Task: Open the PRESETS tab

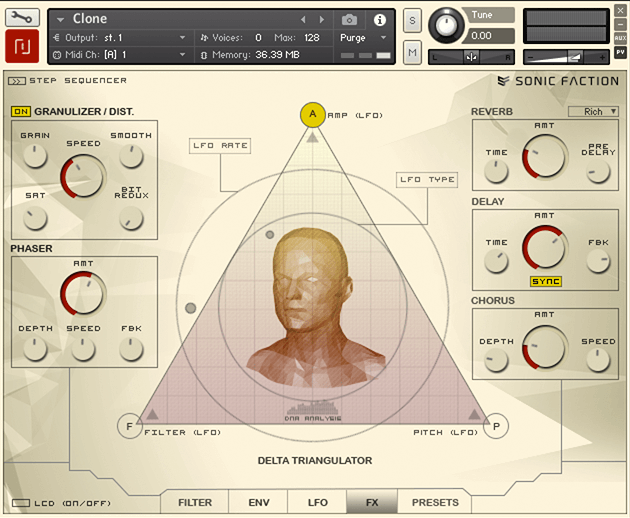Action: click(435, 502)
